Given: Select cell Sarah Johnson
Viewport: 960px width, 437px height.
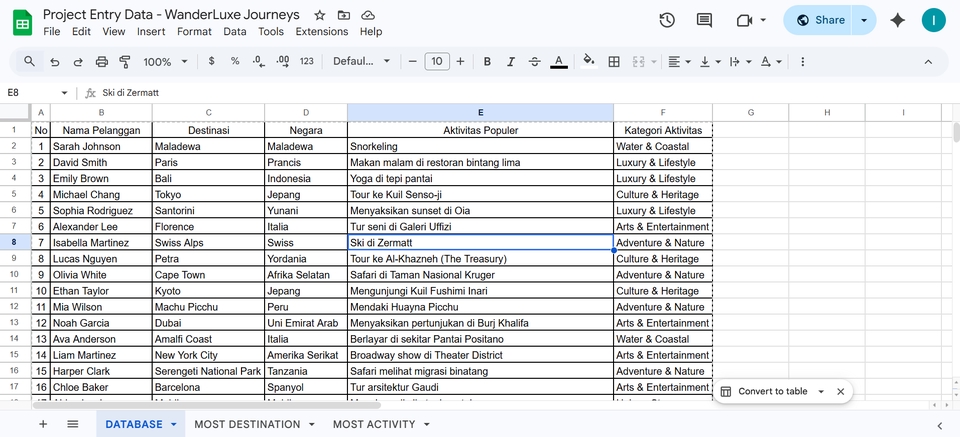Looking at the screenshot, I should pos(101,146).
